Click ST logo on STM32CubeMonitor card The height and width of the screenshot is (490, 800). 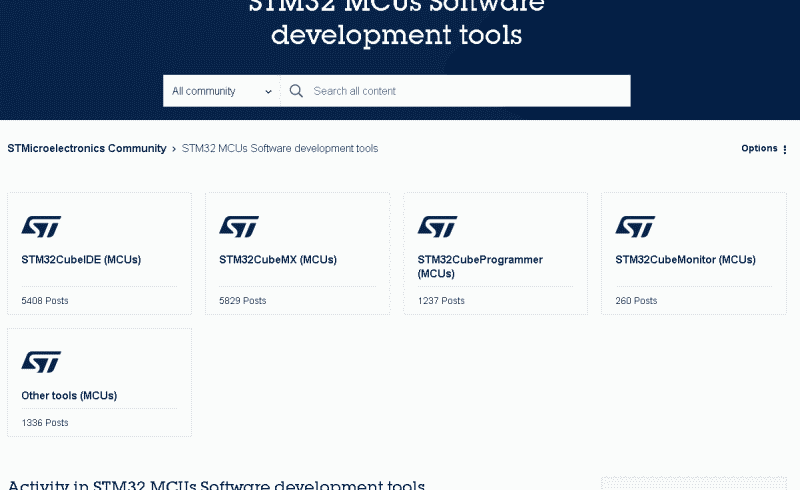[x=635, y=227]
